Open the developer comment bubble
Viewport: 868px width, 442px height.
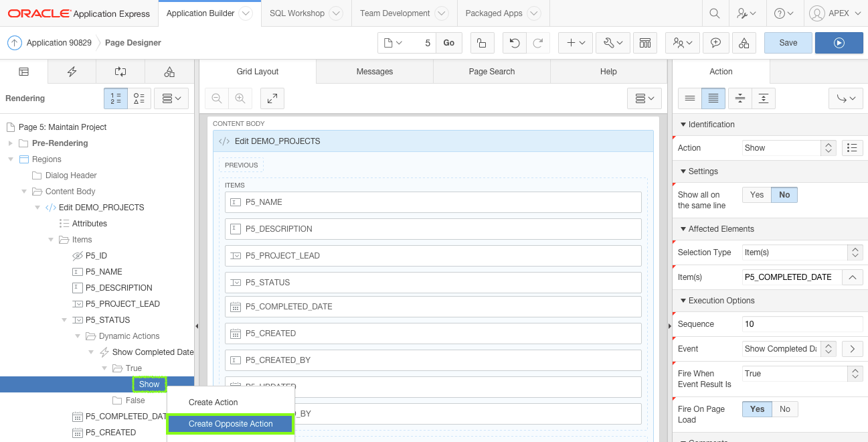pos(715,43)
